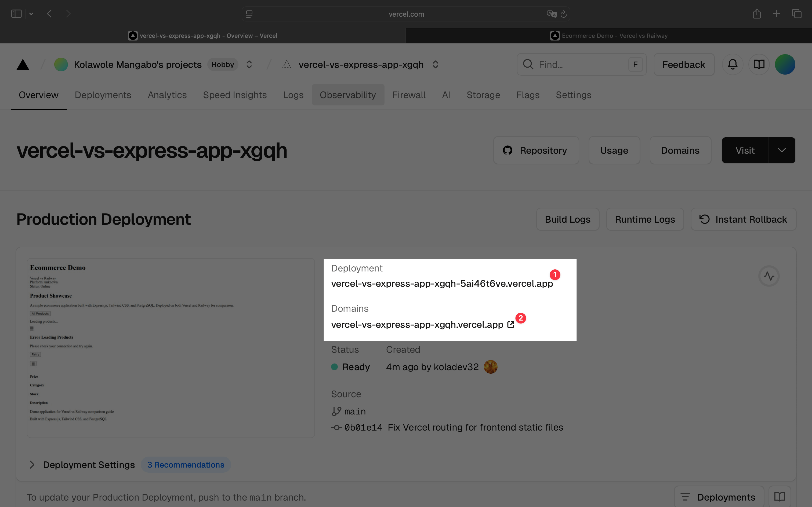Open a new Safari tab with plus icon
The width and height of the screenshot is (812, 507).
(x=776, y=14)
